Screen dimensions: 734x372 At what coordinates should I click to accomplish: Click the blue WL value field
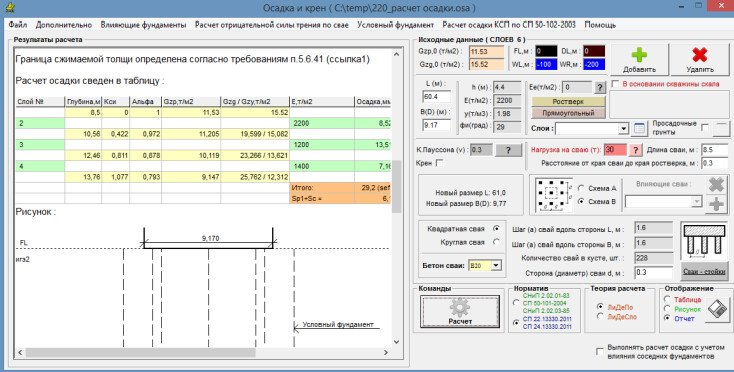[546, 64]
